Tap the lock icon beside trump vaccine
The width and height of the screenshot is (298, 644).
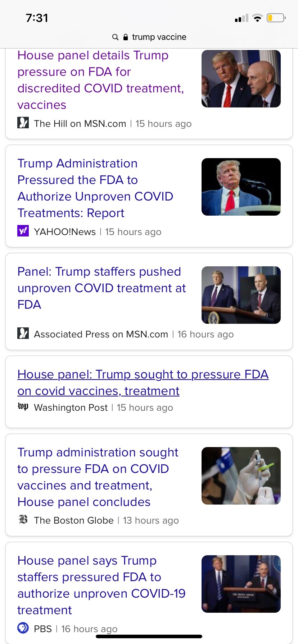pyautogui.click(x=126, y=37)
